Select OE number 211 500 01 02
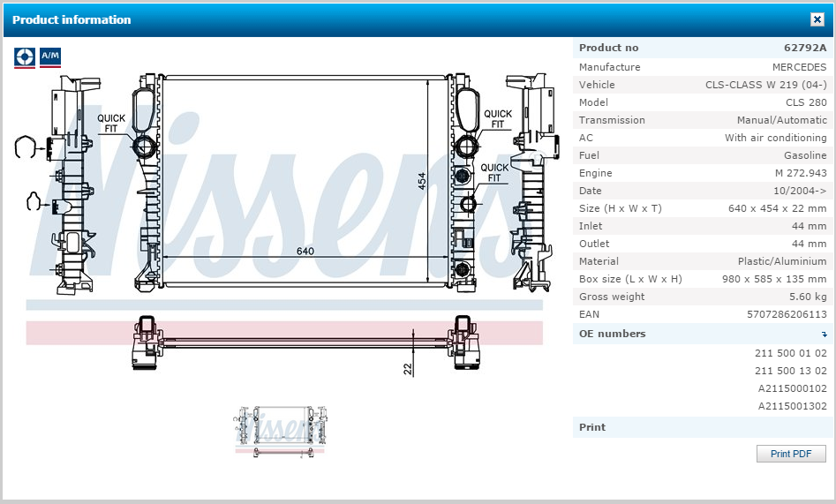 point(790,353)
